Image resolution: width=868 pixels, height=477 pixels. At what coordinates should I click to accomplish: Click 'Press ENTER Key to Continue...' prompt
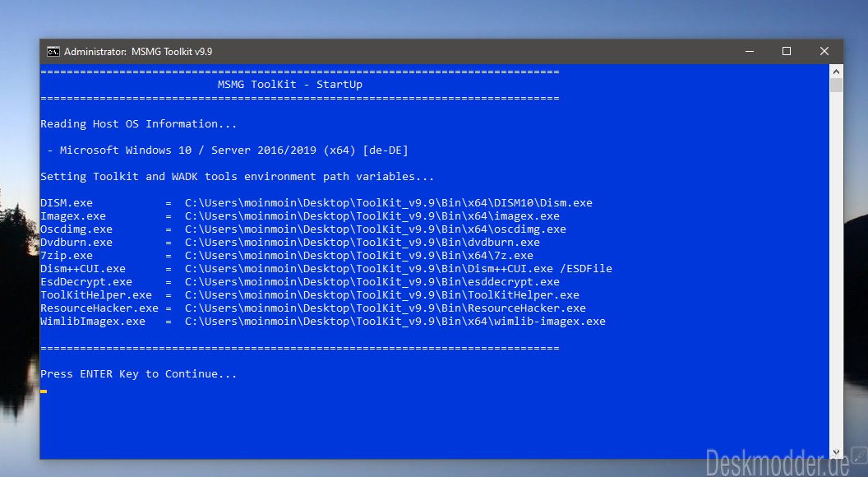pyautogui.click(x=138, y=374)
